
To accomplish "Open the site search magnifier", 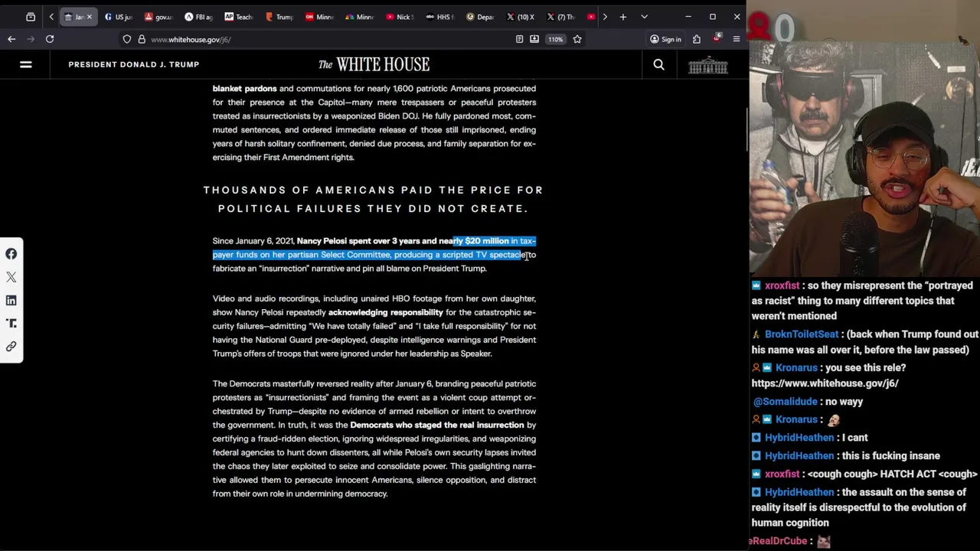I will 658,64.
